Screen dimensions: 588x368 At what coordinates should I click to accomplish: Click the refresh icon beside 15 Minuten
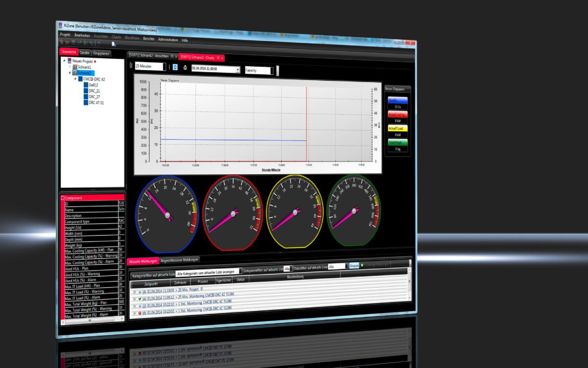175,67
